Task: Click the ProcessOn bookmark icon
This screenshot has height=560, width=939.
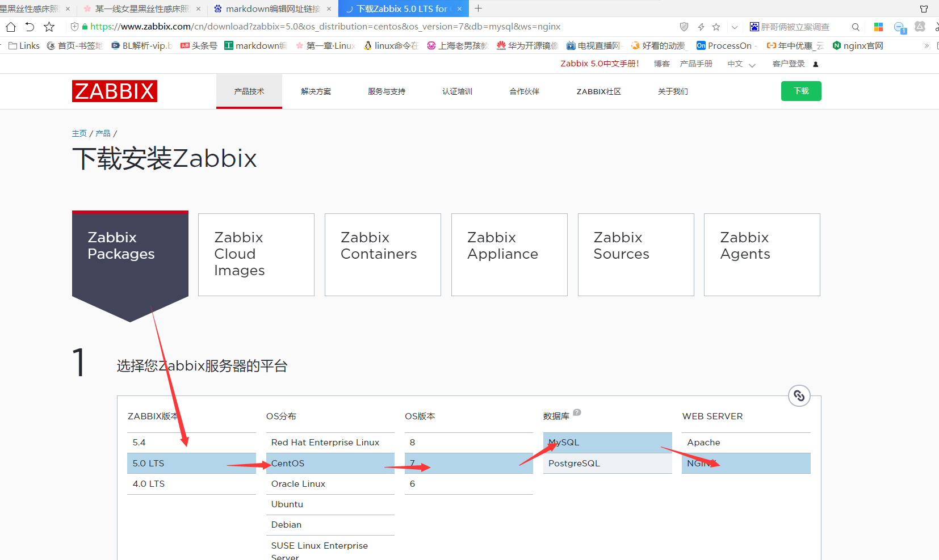Action: [701, 45]
